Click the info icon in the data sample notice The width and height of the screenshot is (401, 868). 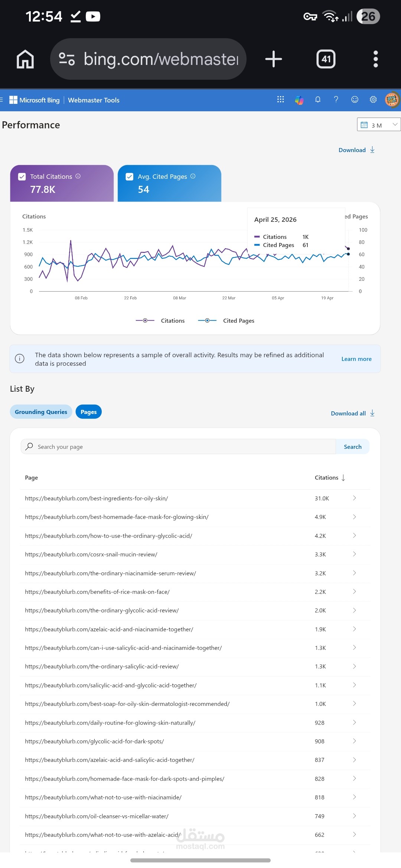tap(20, 359)
